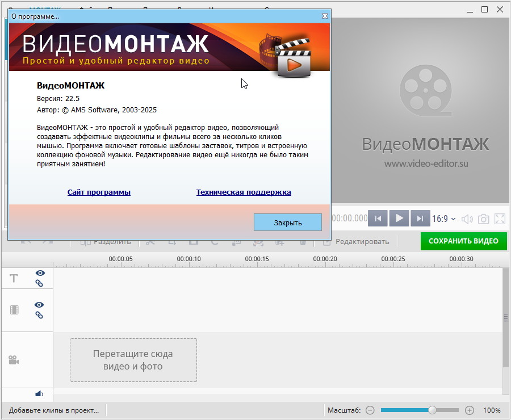The height and width of the screenshot is (420, 511).
Task: Switch the preview to fullscreen mode
Action: (500, 219)
